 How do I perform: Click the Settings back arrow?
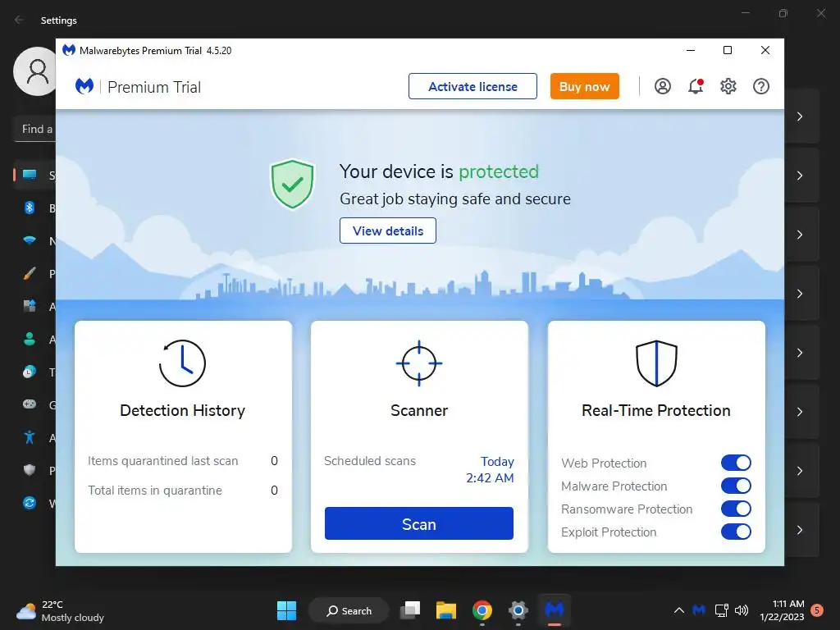click(x=19, y=20)
